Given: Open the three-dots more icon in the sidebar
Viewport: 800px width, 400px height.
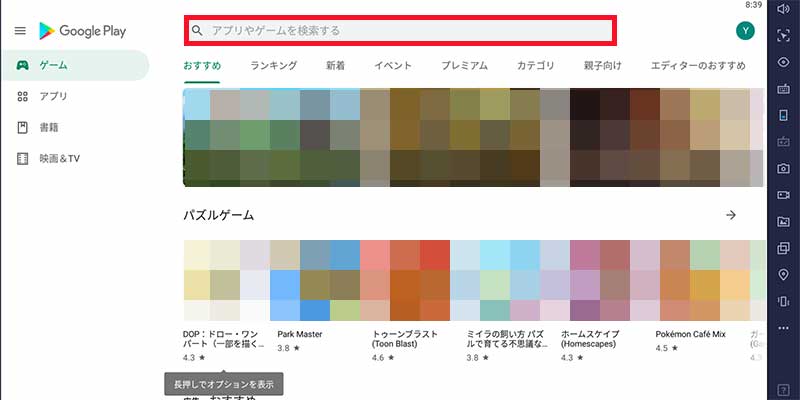Looking at the screenshot, I should [783, 328].
